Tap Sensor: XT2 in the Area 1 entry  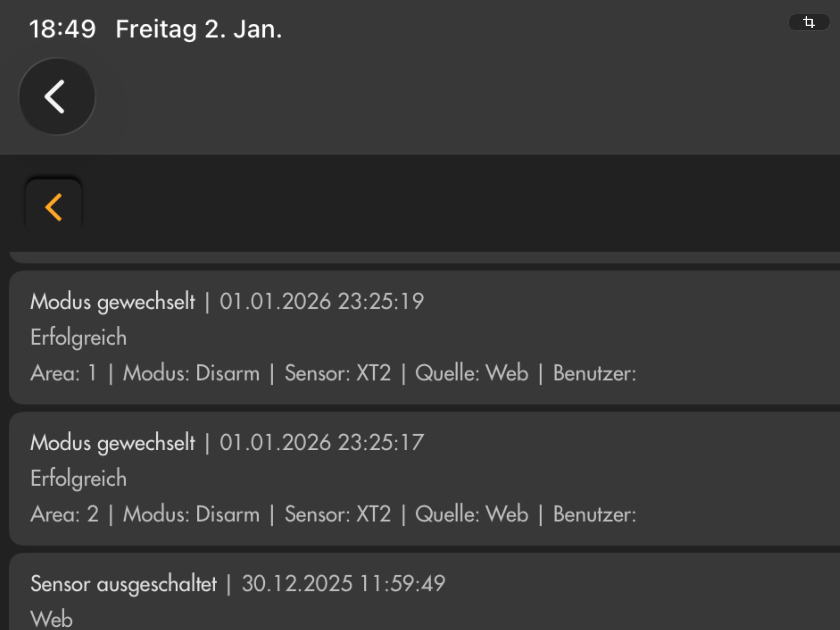point(338,373)
